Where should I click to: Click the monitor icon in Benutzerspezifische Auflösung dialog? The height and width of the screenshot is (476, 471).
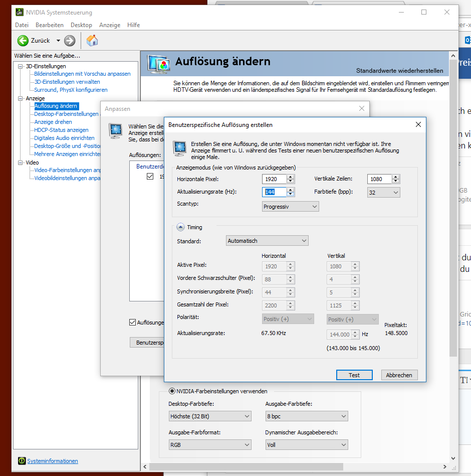pos(179,148)
